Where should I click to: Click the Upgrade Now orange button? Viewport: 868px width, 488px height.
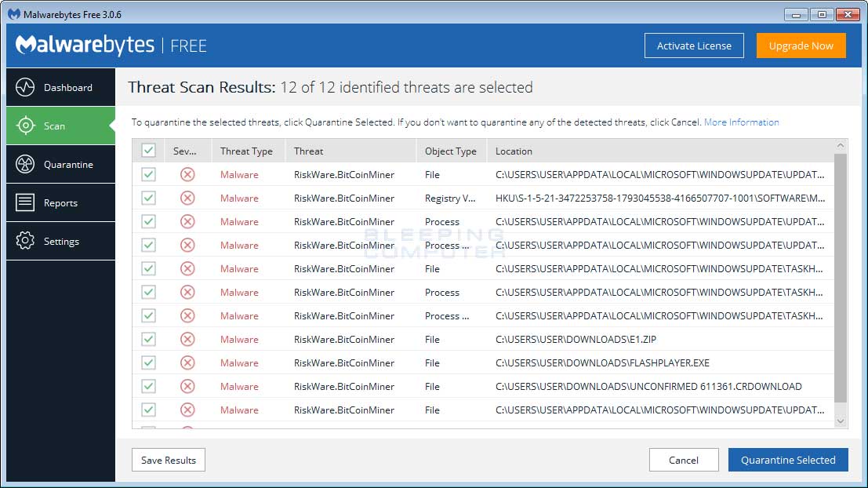801,46
